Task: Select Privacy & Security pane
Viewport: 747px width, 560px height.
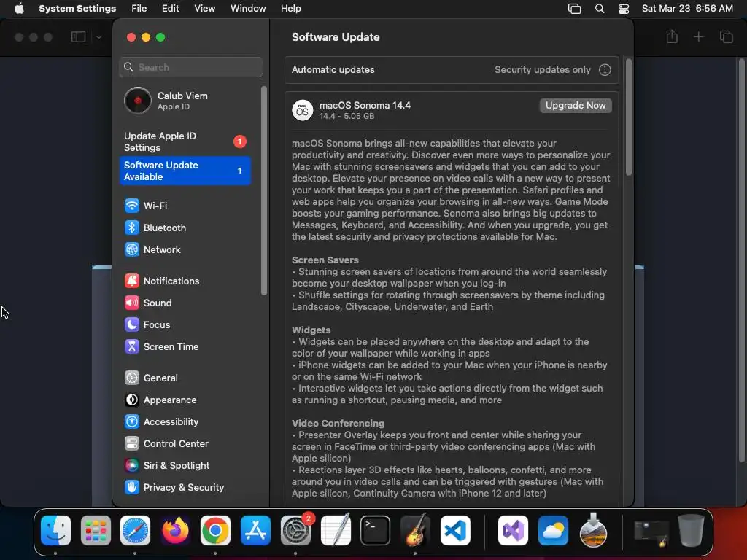Action: click(x=185, y=488)
